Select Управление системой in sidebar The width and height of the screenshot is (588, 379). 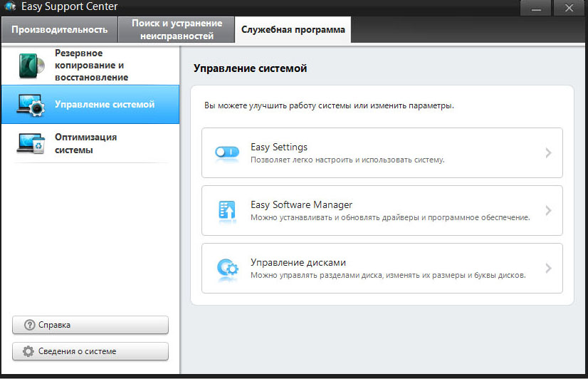[90, 104]
